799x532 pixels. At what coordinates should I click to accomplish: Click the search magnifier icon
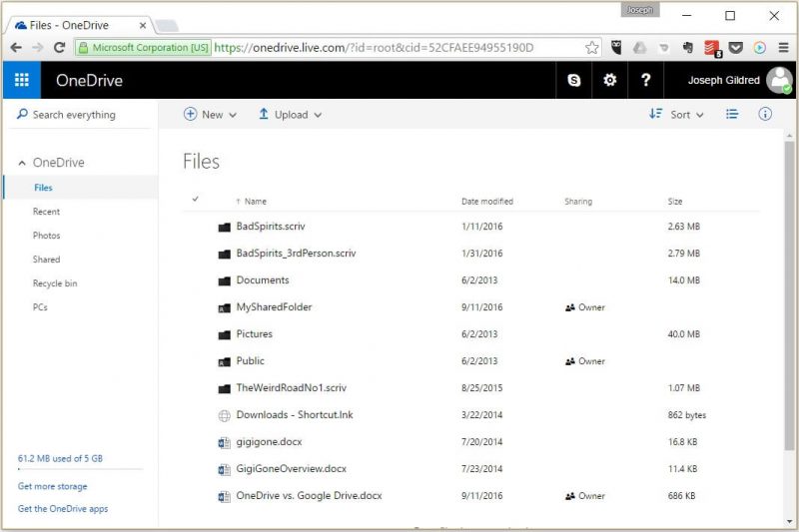[22, 114]
